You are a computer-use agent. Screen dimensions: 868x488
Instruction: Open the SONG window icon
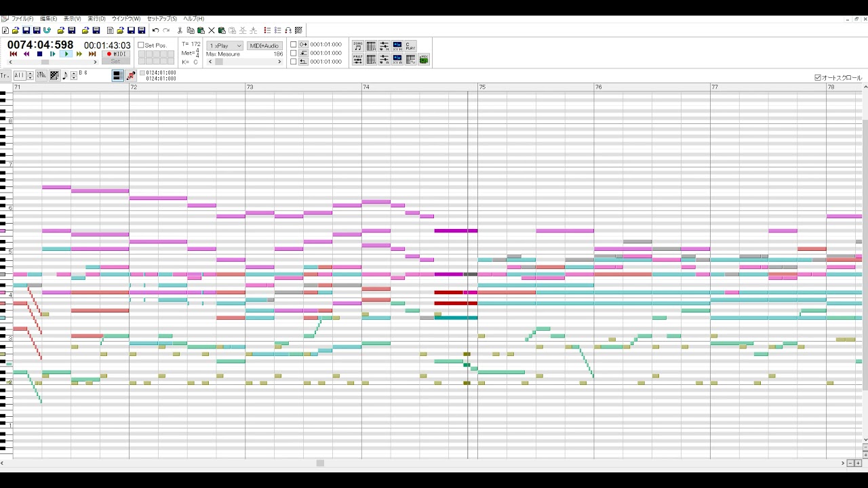tap(358, 46)
